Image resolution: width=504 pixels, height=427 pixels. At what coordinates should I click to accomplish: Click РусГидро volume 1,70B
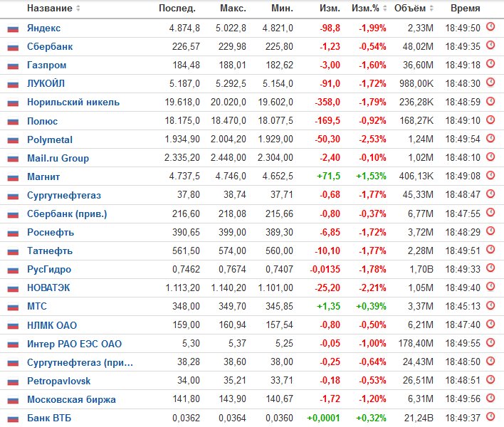tap(421, 269)
